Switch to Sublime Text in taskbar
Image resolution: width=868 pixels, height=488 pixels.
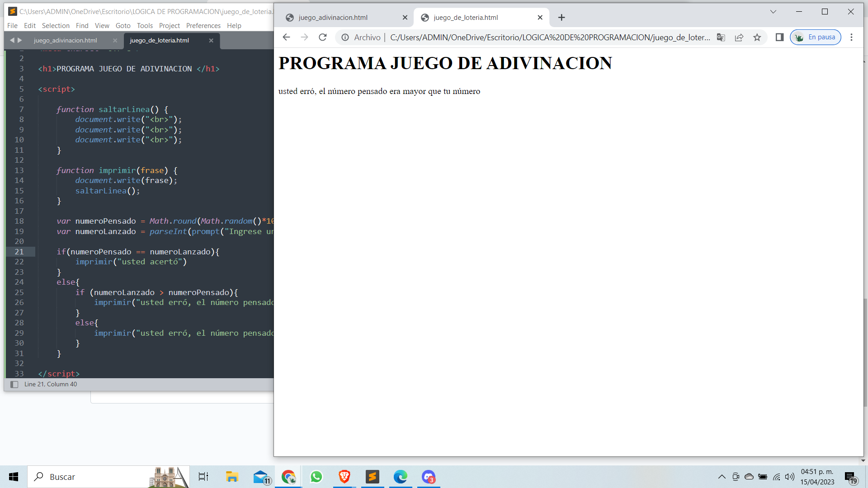[x=373, y=477]
